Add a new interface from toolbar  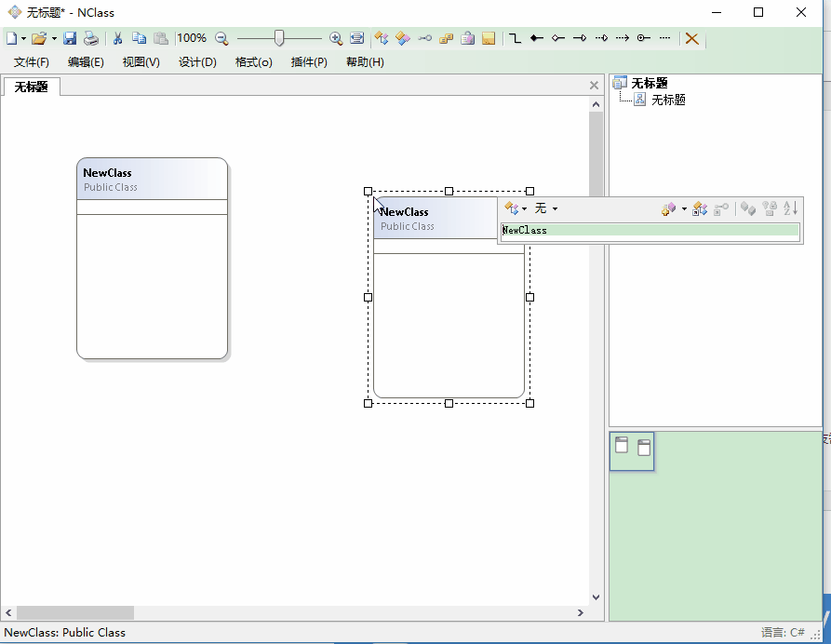tap(424, 38)
